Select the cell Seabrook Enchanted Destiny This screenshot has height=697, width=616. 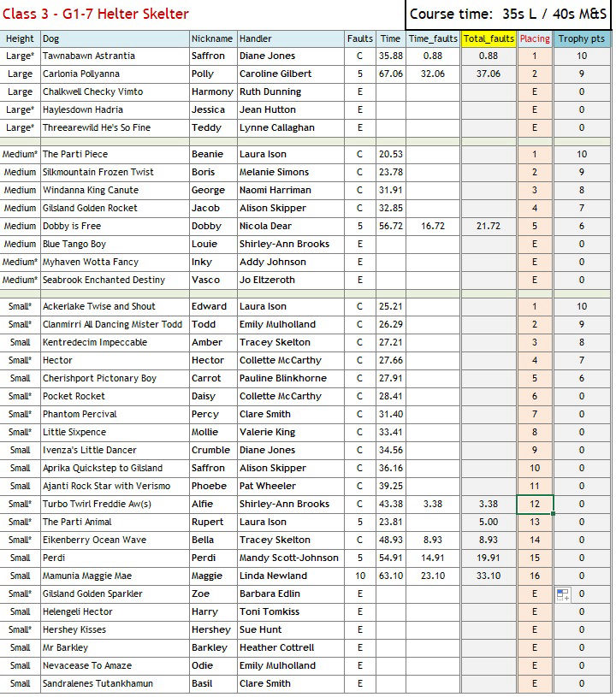click(115, 280)
